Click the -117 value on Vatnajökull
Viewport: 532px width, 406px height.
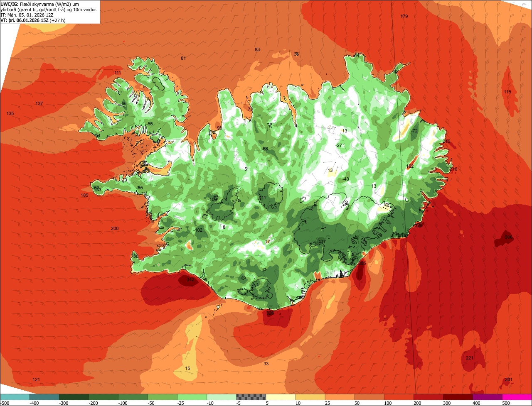coord(321,242)
